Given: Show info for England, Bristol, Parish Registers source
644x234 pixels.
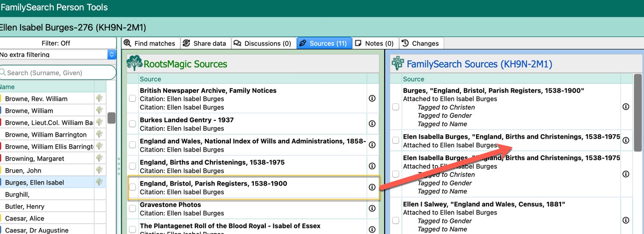Looking at the screenshot, I should pyautogui.click(x=372, y=187).
